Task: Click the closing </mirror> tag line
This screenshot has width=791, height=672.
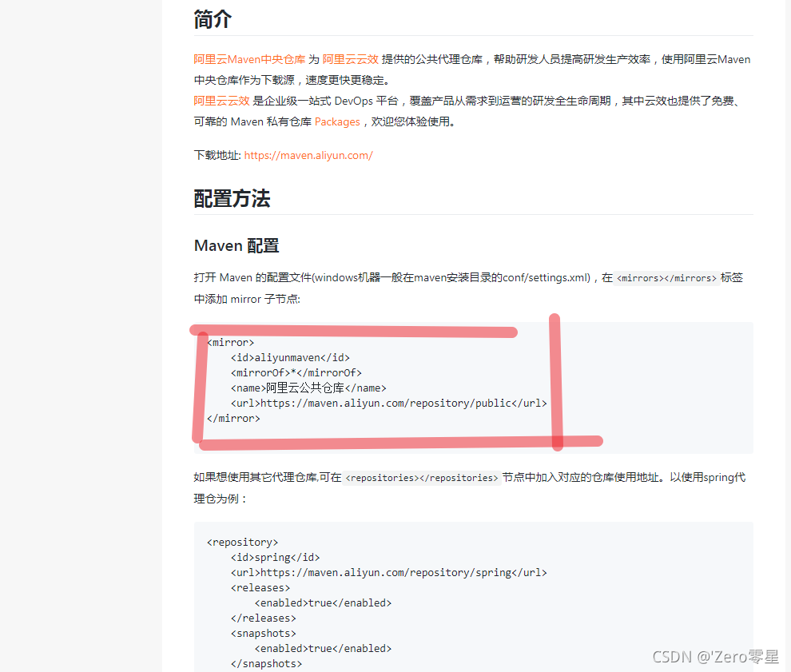Action: [x=233, y=418]
